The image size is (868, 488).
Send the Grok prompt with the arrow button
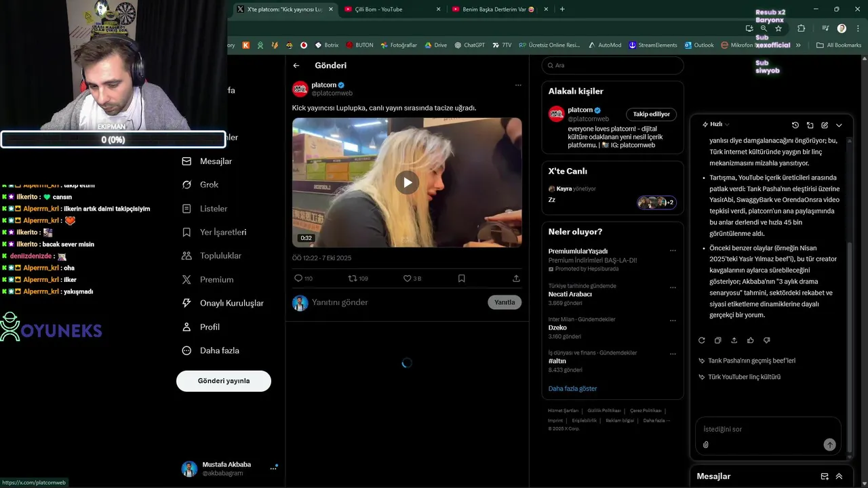click(829, 445)
